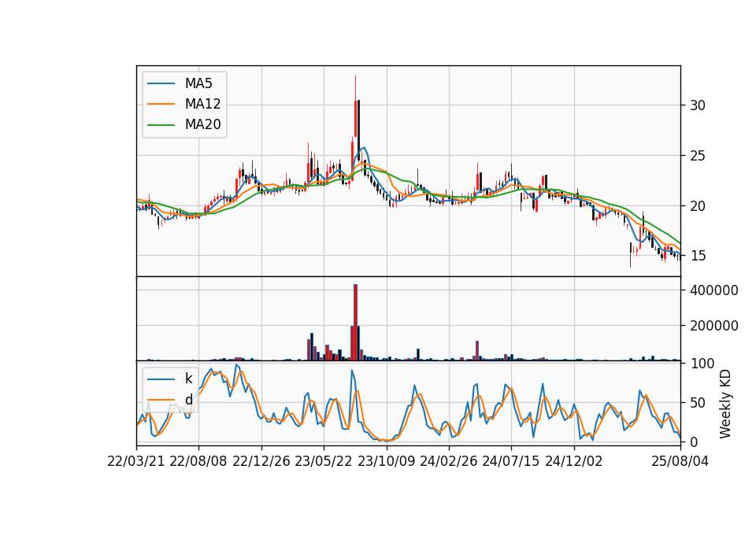
Task: Click the blue k legend line sample
Action: (161, 379)
